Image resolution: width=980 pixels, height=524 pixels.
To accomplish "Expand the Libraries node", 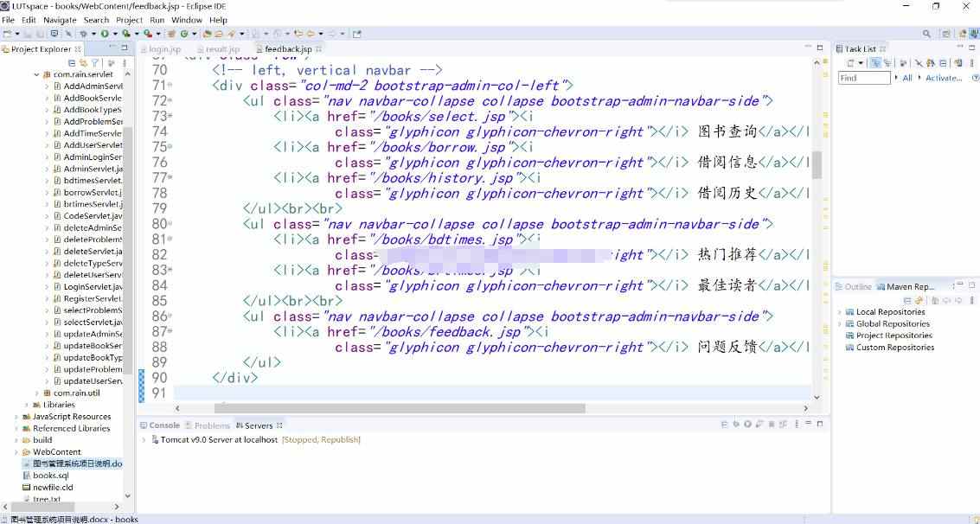I will tap(26, 405).
